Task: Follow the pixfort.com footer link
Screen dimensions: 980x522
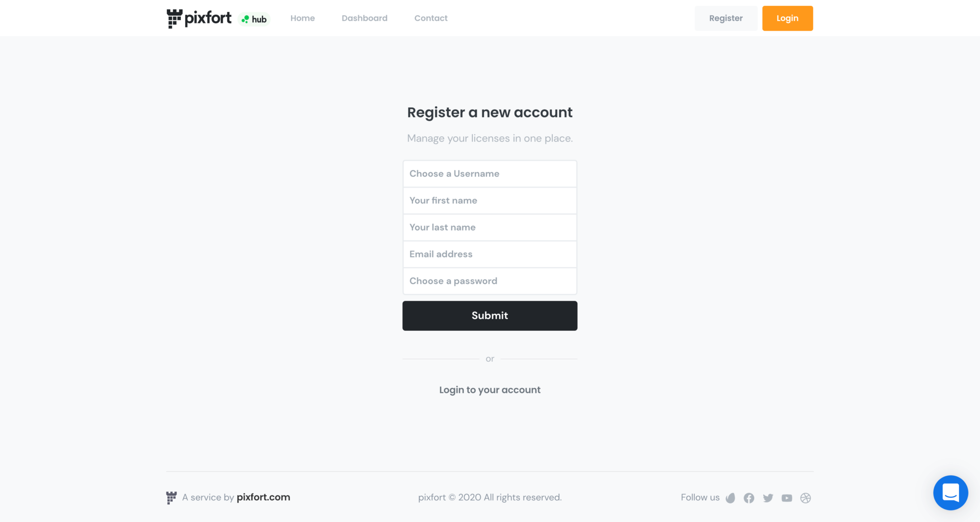Action: 263,497
